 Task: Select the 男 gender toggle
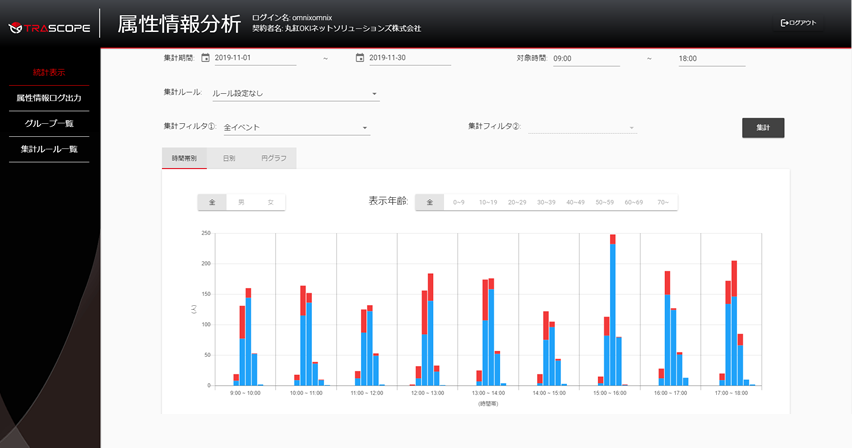click(241, 202)
